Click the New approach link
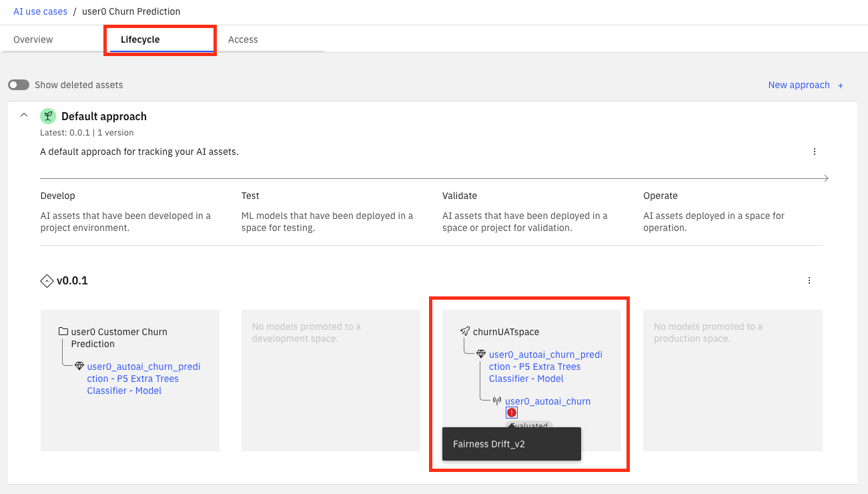The width and height of the screenshot is (868, 494). pyautogui.click(x=799, y=85)
